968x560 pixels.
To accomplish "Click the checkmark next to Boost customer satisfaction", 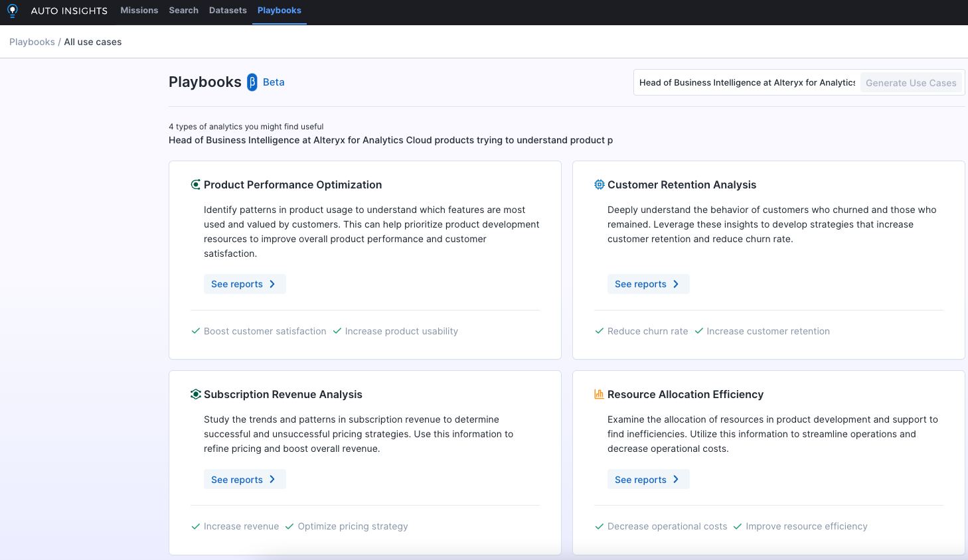I will coord(196,331).
